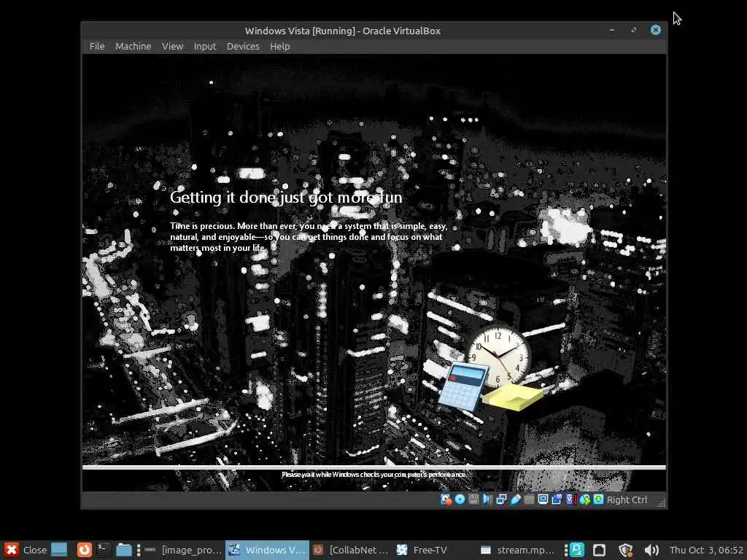Open the Input menu

pos(205,46)
